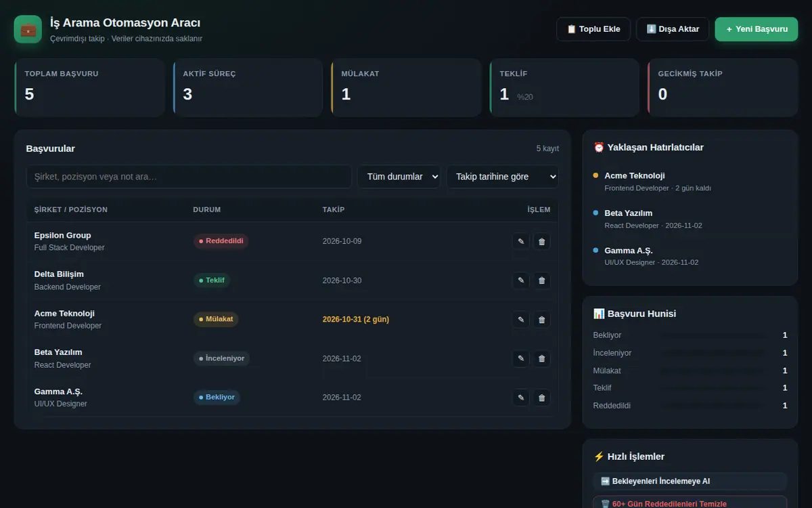Click 60+ Gün Reddedilenleri Temizle action
Image resolution: width=812 pixels, height=508 pixels.
click(x=690, y=502)
